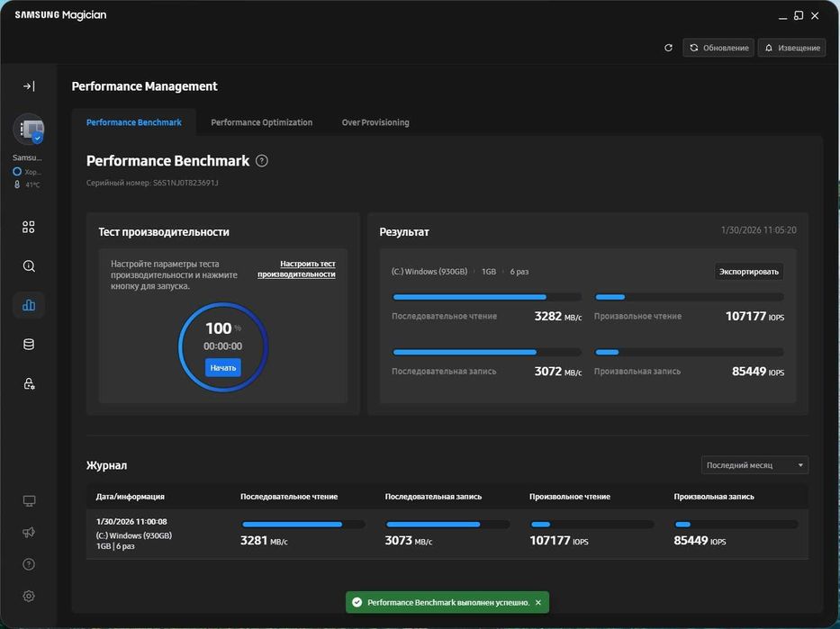Image resolution: width=840 pixels, height=629 pixels.
Task: Open Diagnostic Scan magnifier icon in sidebar
Action: pyautogui.click(x=29, y=266)
